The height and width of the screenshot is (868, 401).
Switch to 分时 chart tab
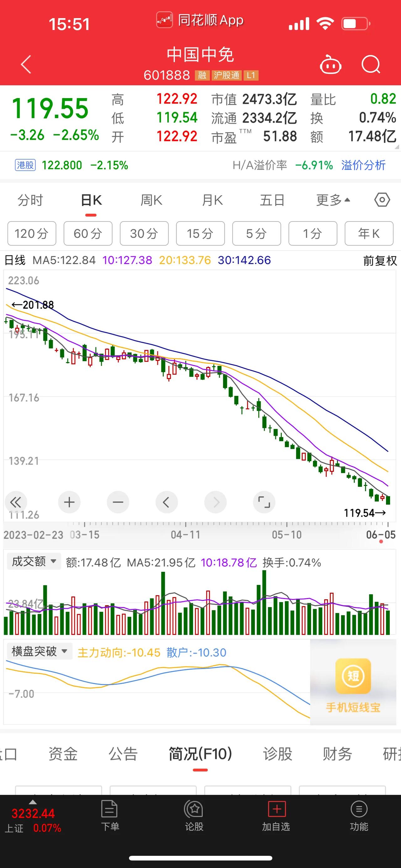click(30, 200)
